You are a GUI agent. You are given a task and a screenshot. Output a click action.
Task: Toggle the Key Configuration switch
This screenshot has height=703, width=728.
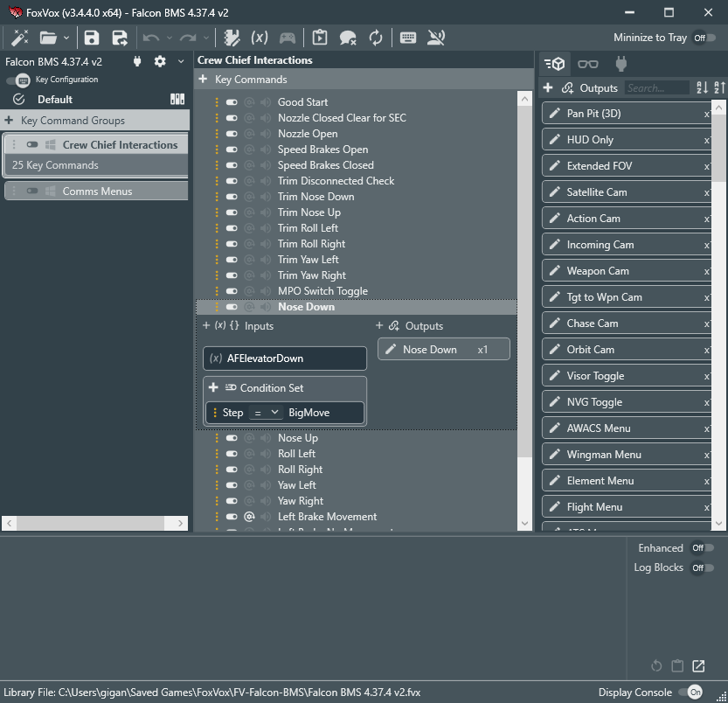18,80
